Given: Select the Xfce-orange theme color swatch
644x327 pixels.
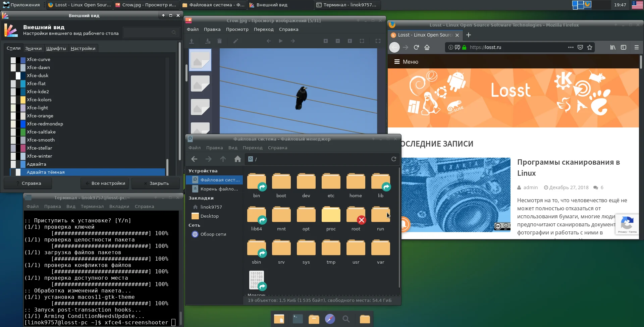Looking at the screenshot, I should [18, 116].
